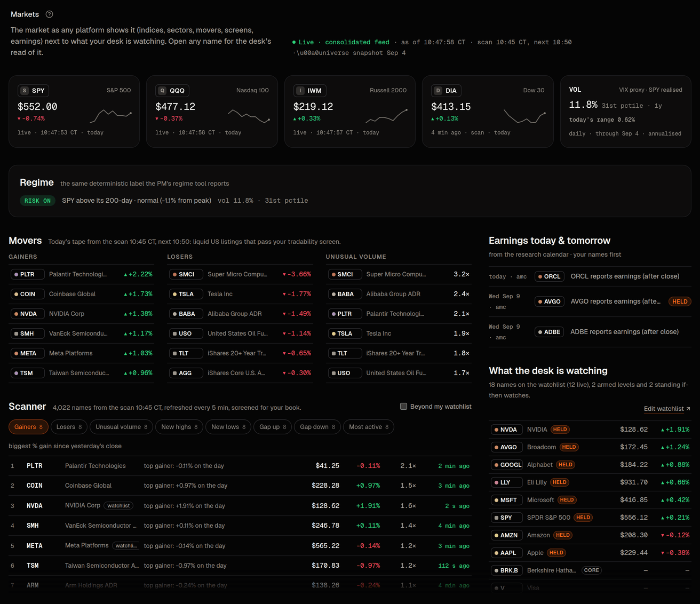This screenshot has width=700, height=604.
Task: Click watchlist tag on NVDA scanner row
Action: click(x=118, y=505)
